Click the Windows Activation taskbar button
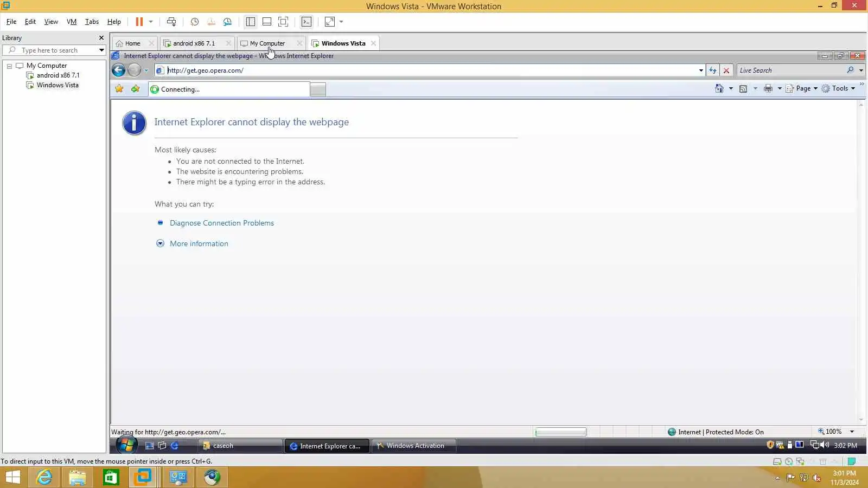Viewport: 868px width, 488px height. [x=414, y=446]
